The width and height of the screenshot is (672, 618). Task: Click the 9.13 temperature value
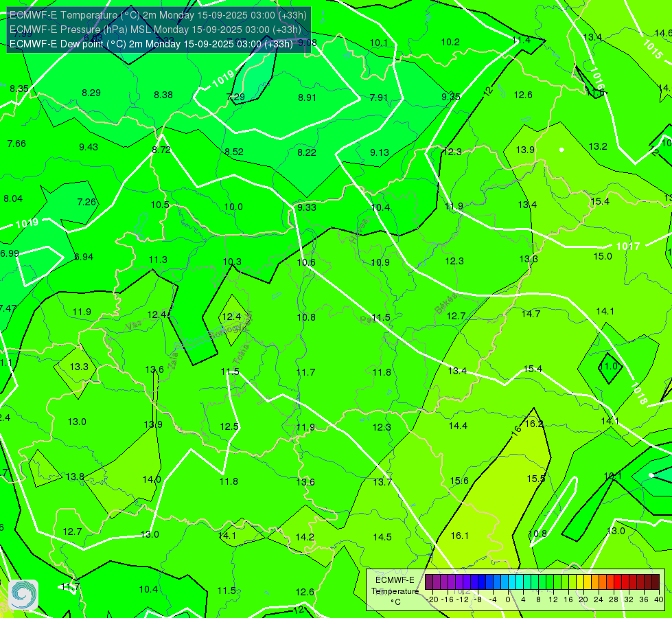point(380,152)
